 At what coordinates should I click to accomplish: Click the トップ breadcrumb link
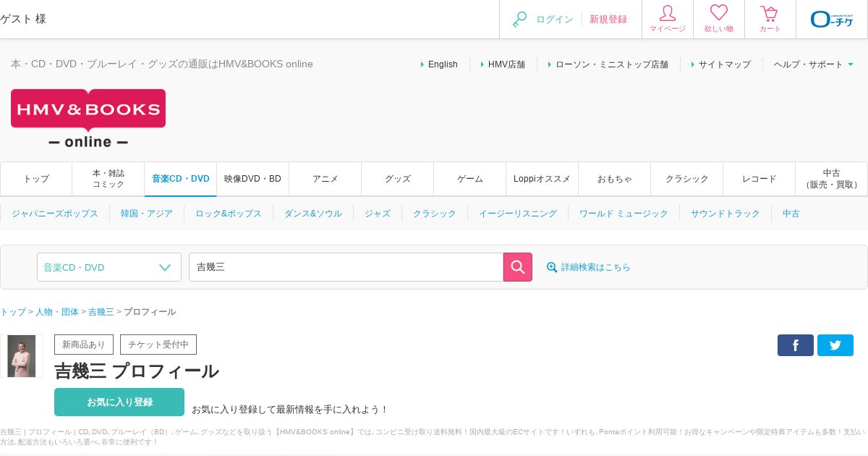13,312
